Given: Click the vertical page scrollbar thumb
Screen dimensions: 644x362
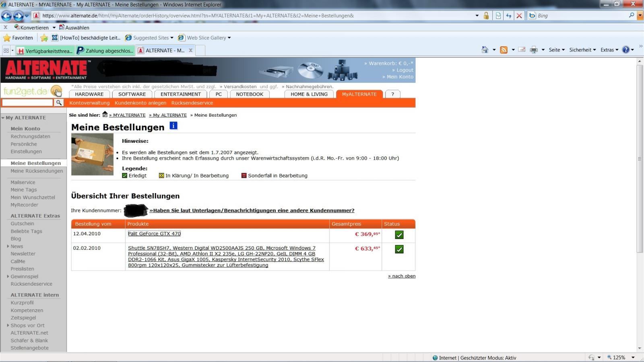Looking at the screenshot, I should [640, 158].
